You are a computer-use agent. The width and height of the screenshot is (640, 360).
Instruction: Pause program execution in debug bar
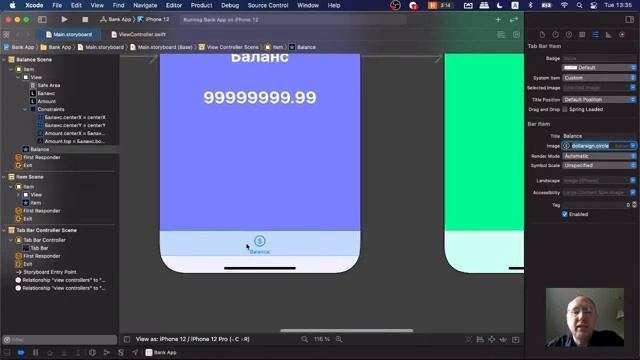point(36,352)
